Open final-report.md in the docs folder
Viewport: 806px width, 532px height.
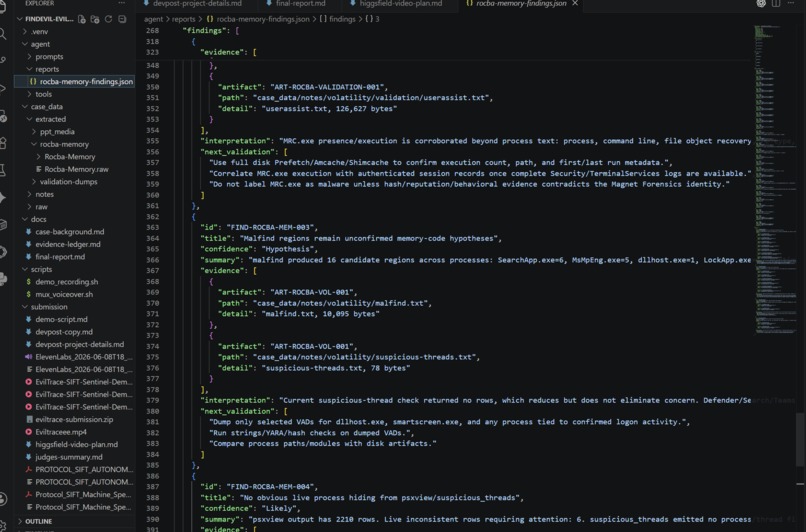tap(75, 256)
